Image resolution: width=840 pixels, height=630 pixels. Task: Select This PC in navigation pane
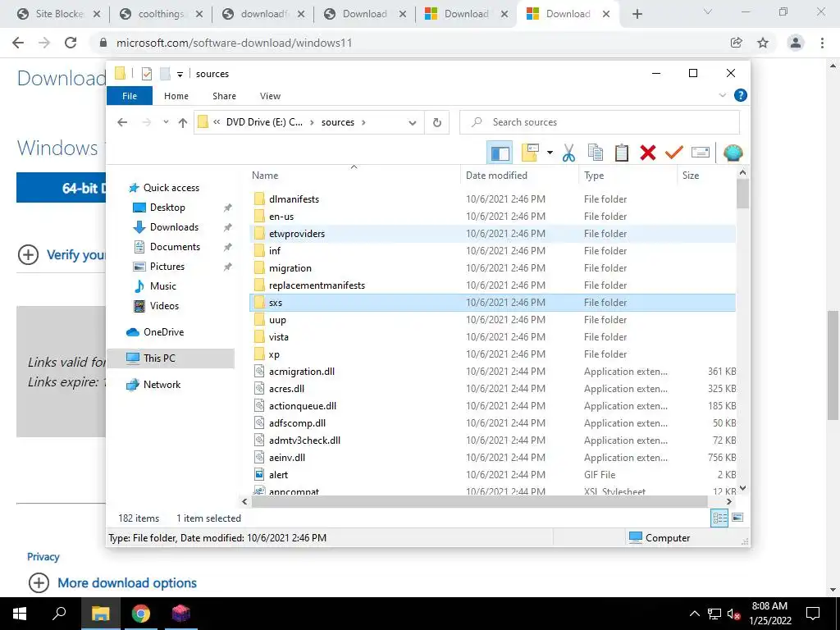pyautogui.click(x=171, y=358)
